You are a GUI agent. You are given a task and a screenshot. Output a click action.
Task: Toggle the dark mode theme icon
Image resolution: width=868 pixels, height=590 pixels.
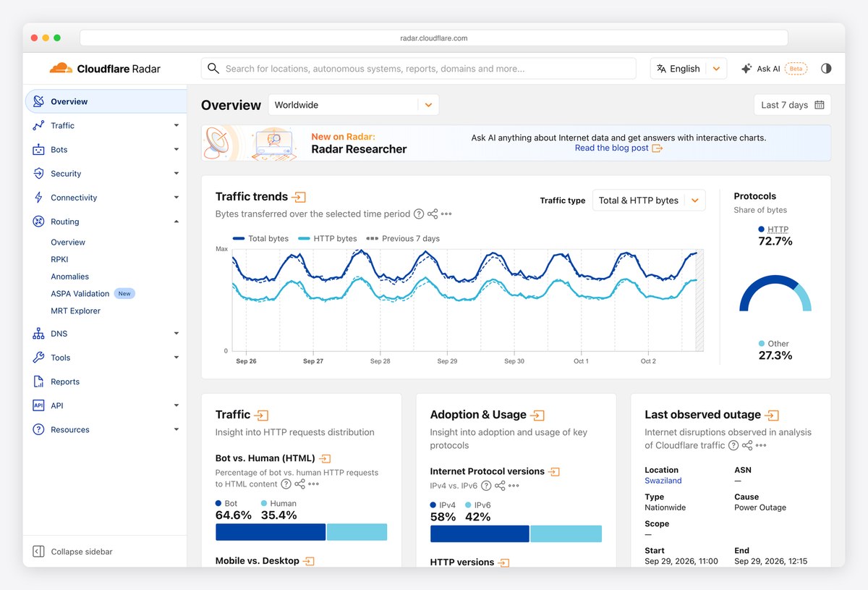click(826, 69)
